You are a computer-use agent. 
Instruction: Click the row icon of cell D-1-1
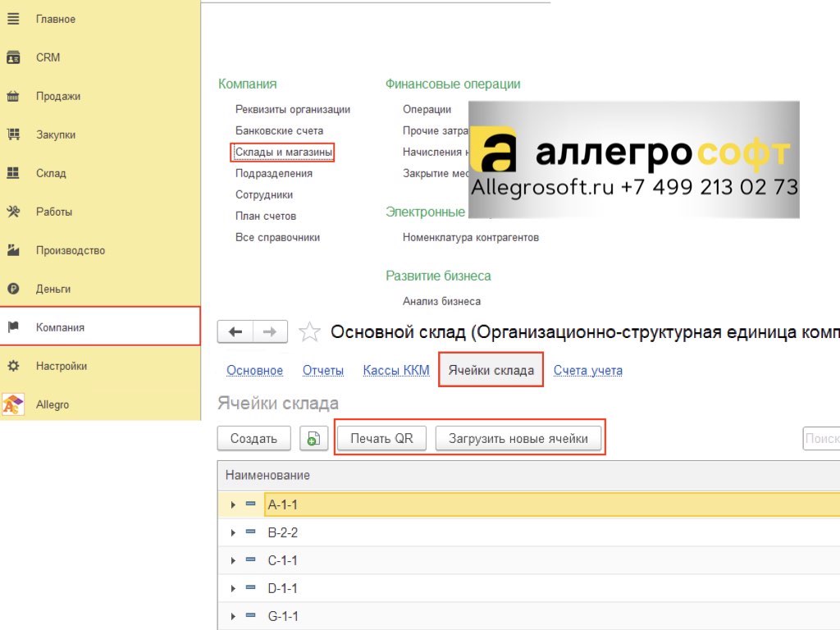(250, 587)
